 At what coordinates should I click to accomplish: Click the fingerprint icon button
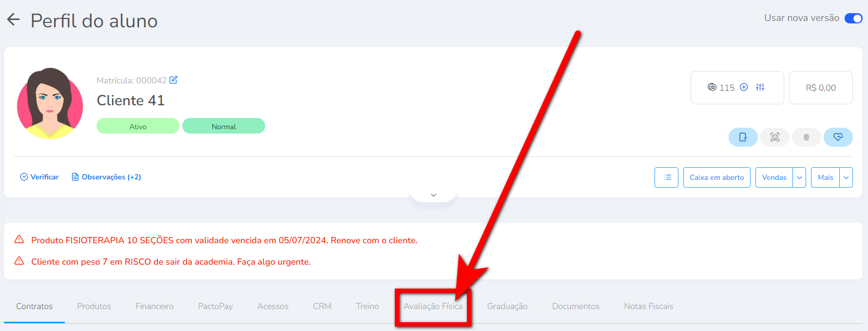(807, 137)
